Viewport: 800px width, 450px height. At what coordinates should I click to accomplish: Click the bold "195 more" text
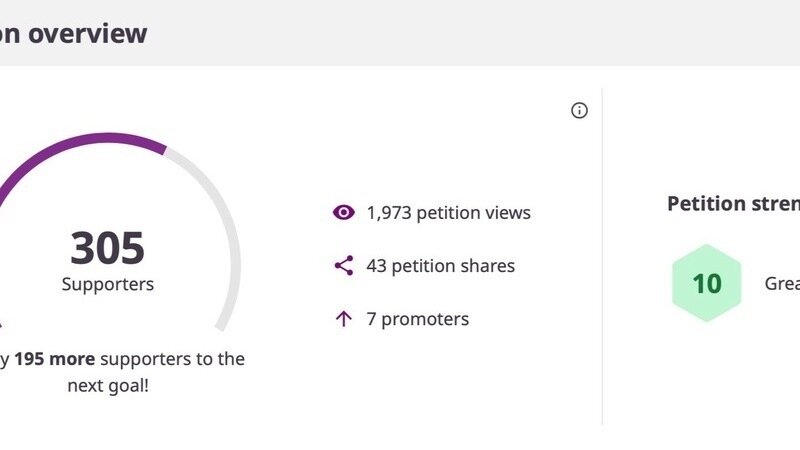tap(55, 358)
